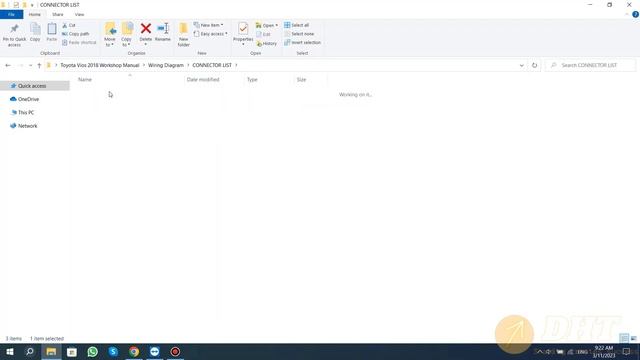Open taskbar Search magnifier
This screenshot has height=360, width=640.
[30, 351]
